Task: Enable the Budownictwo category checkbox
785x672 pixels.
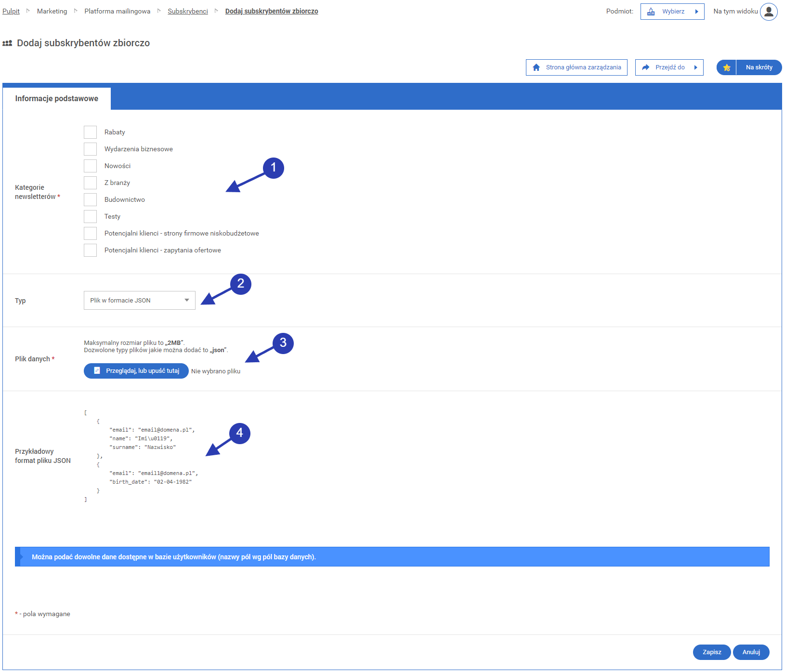Action: pos(90,200)
